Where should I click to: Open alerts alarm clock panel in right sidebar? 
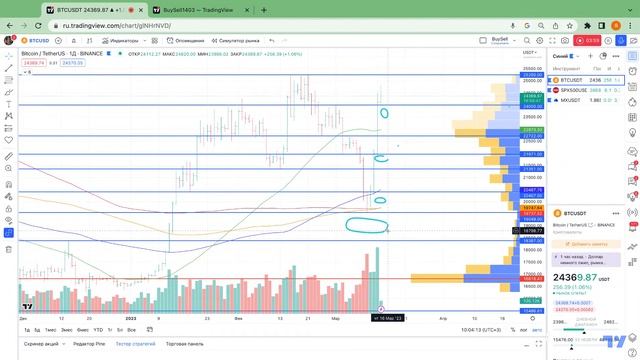coord(633,71)
